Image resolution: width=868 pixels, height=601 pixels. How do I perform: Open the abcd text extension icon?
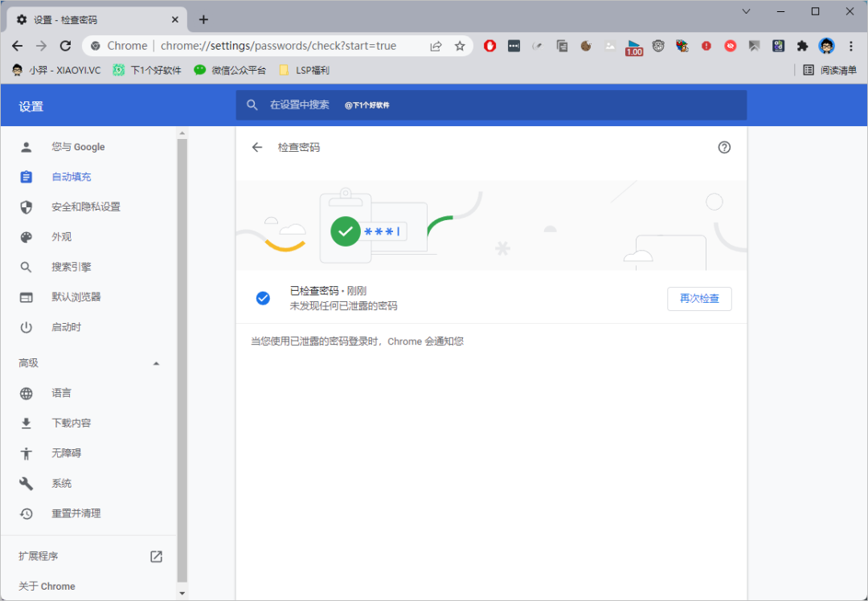pos(778,46)
